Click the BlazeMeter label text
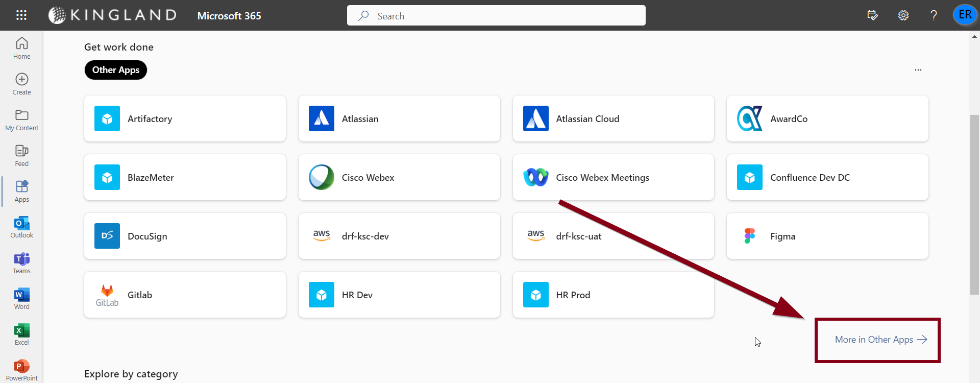Image resolution: width=980 pixels, height=383 pixels. tap(151, 178)
